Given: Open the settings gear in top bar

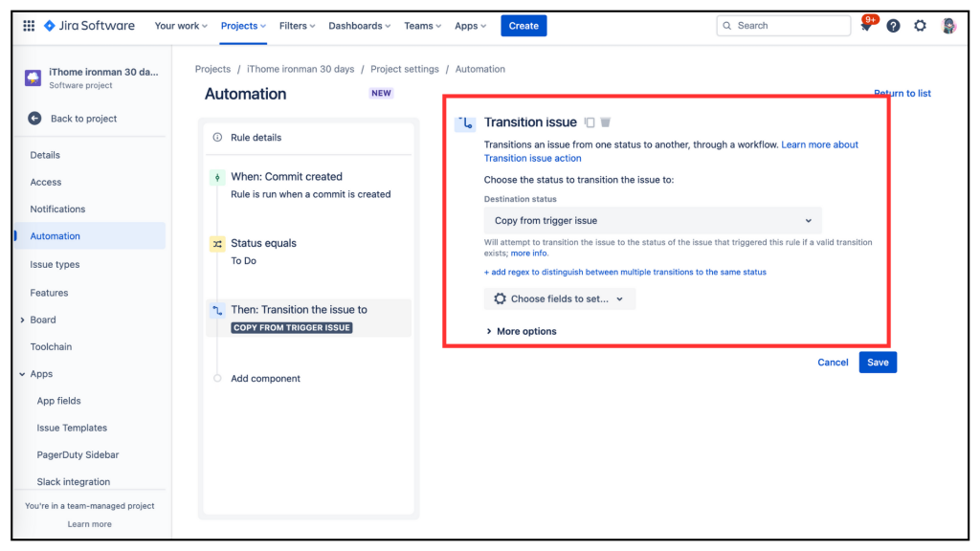Looking at the screenshot, I should pyautogui.click(x=920, y=26).
